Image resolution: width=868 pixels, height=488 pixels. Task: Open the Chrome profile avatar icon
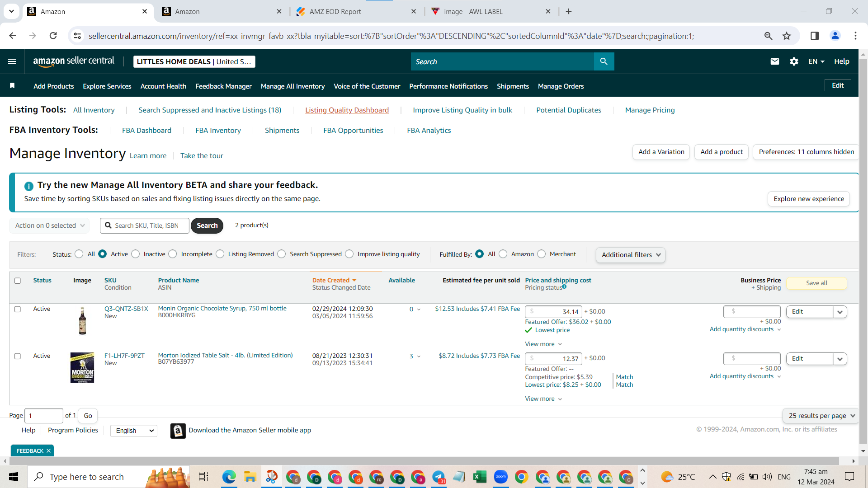pos(835,36)
